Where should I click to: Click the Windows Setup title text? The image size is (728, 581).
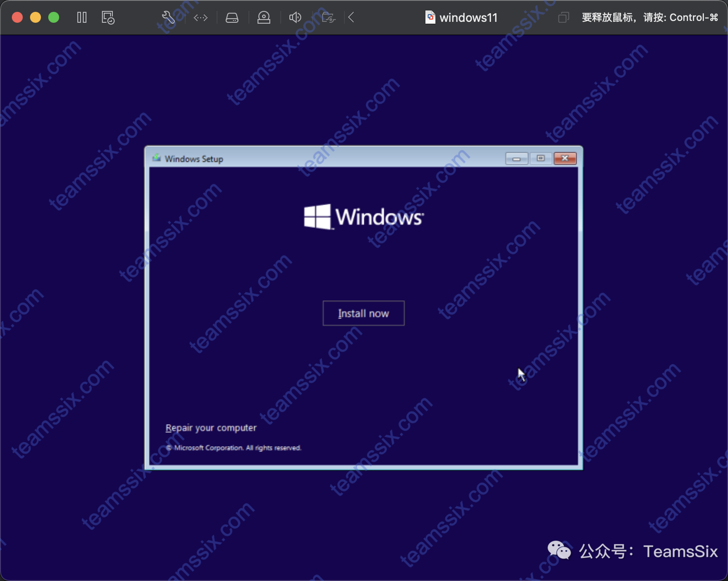194,159
